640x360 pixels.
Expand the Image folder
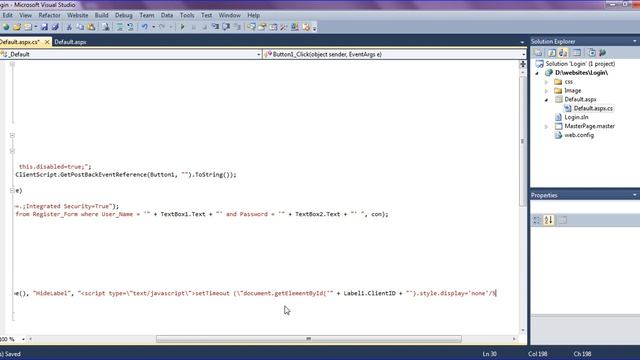click(x=547, y=91)
